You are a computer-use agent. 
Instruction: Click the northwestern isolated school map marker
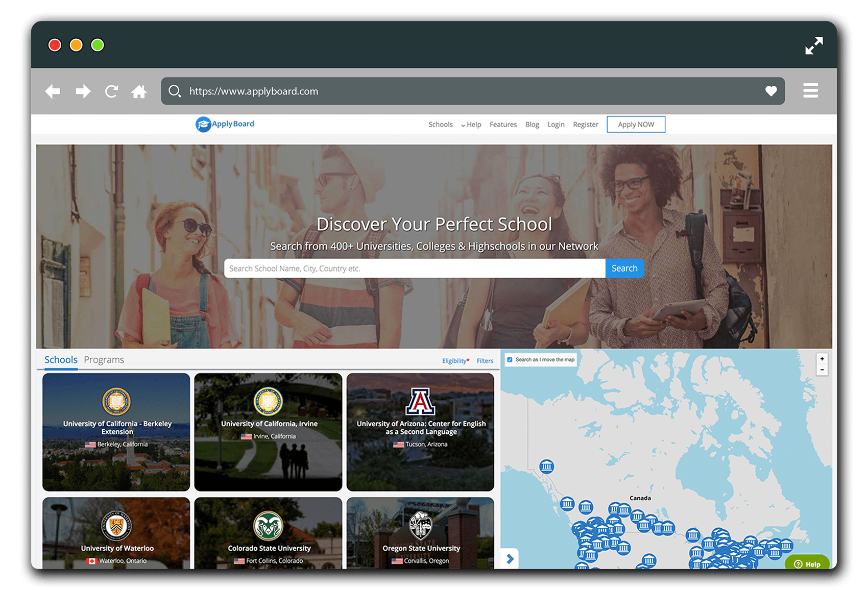click(x=547, y=466)
